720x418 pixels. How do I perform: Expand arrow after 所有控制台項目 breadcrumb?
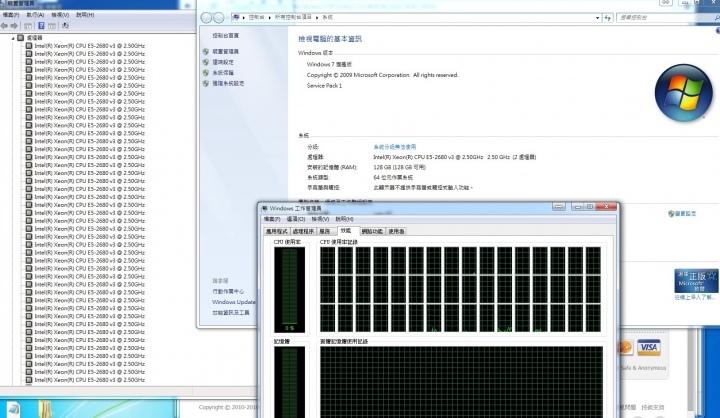tap(317, 17)
